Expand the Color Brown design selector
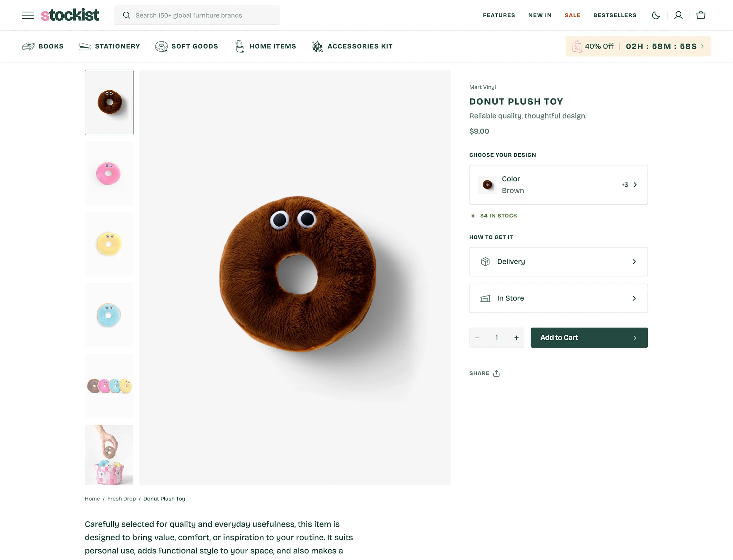The height and width of the screenshot is (560, 733). click(558, 185)
